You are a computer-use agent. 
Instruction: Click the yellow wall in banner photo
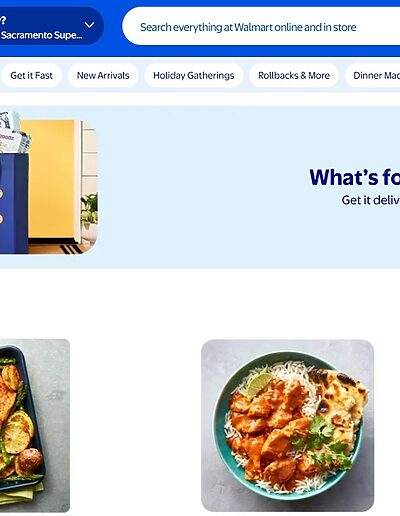[x=51, y=179]
